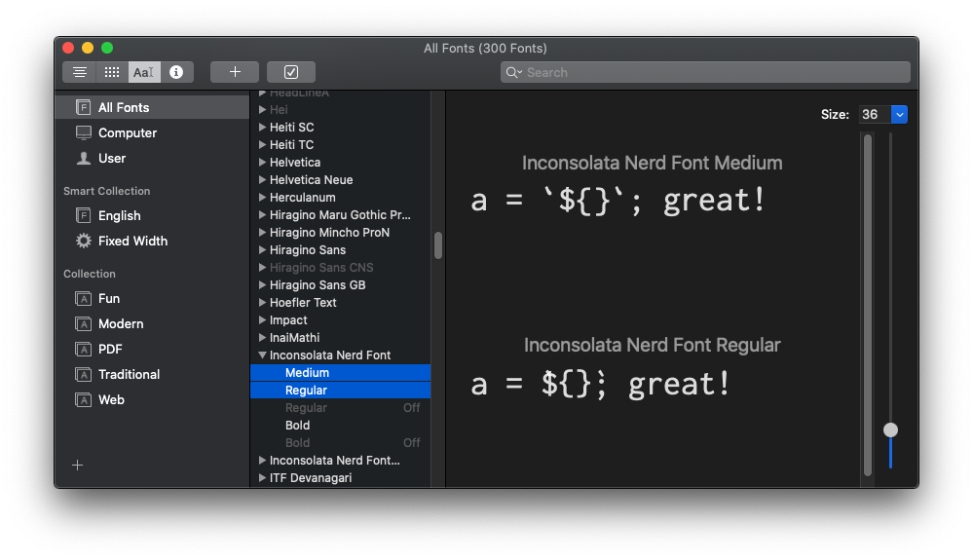Open the Modern collection
This screenshot has width=973, height=560.
pyautogui.click(x=152, y=323)
